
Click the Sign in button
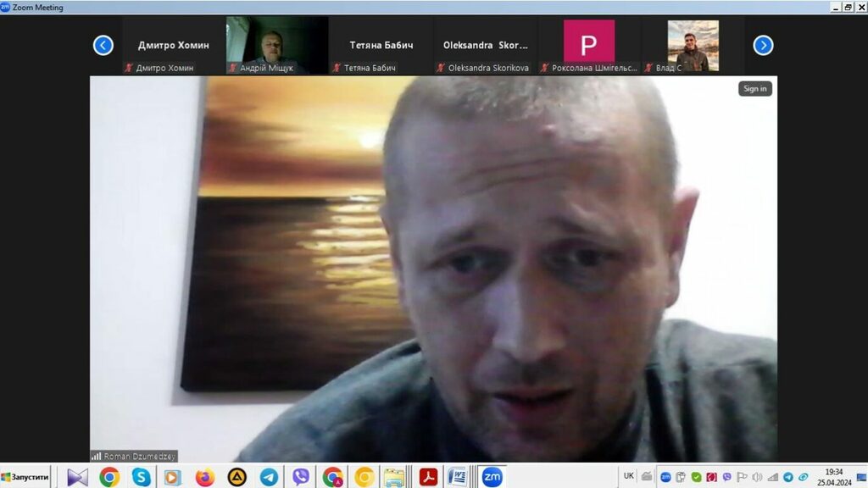754,89
